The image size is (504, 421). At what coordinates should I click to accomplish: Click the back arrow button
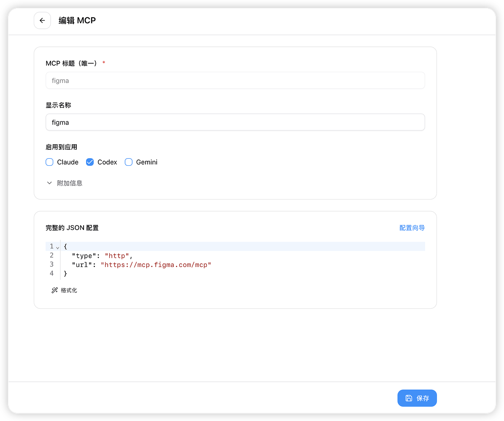tap(42, 21)
